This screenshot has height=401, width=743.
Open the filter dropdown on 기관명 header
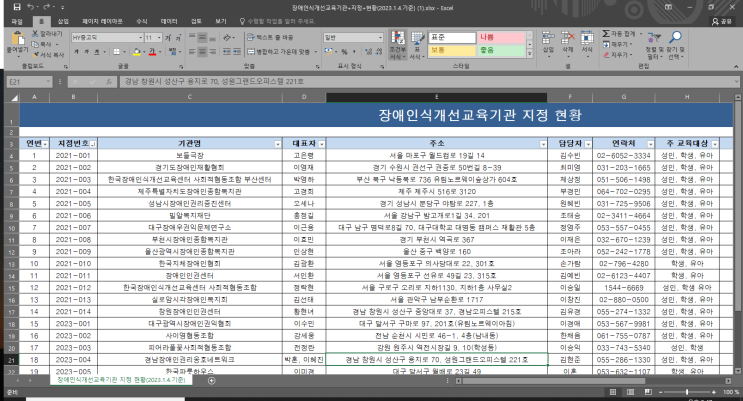pos(278,144)
